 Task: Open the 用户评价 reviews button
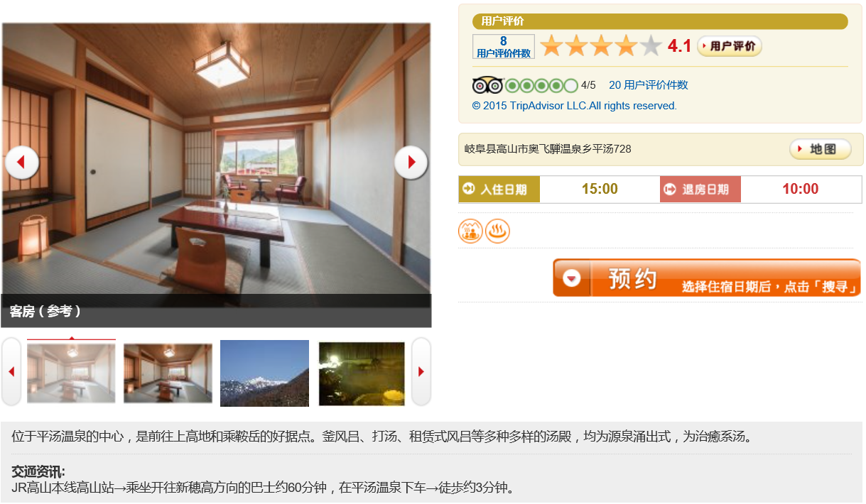[x=730, y=46]
